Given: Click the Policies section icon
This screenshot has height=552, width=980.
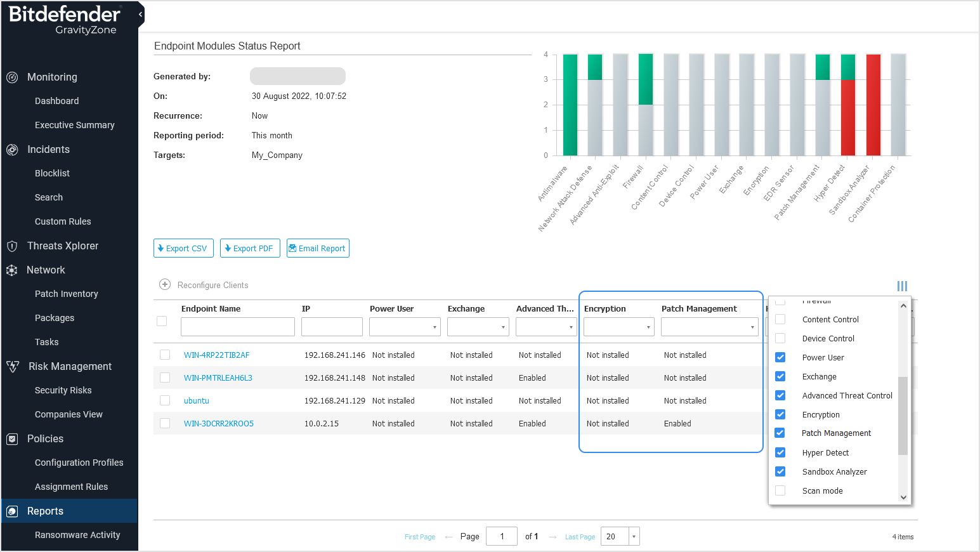Looking at the screenshot, I should point(12,439).
